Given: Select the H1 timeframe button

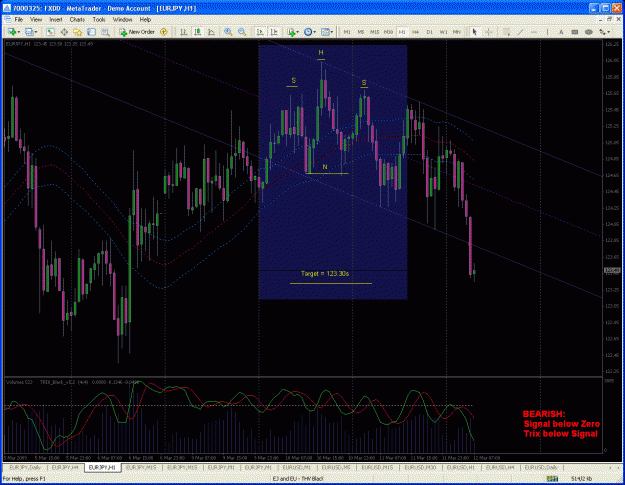Looking at the screenshot, I should (402, 32).
